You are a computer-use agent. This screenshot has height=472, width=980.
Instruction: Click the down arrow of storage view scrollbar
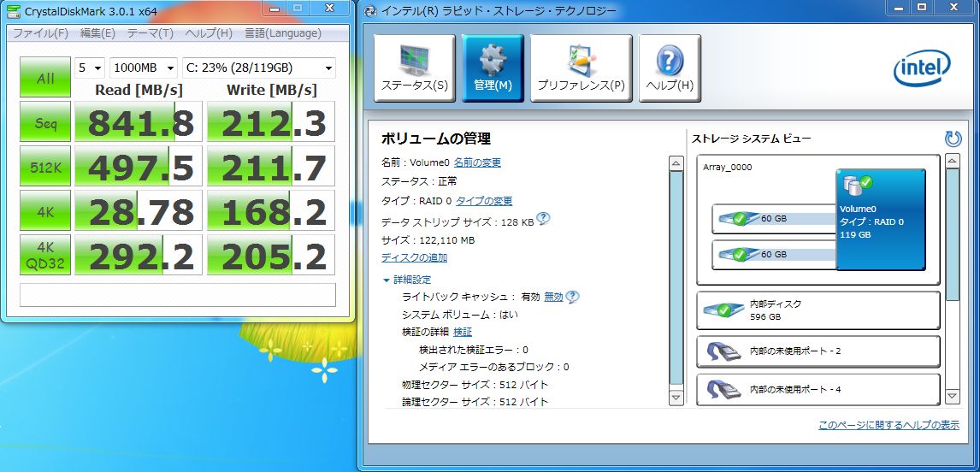[x=952, y=395]
